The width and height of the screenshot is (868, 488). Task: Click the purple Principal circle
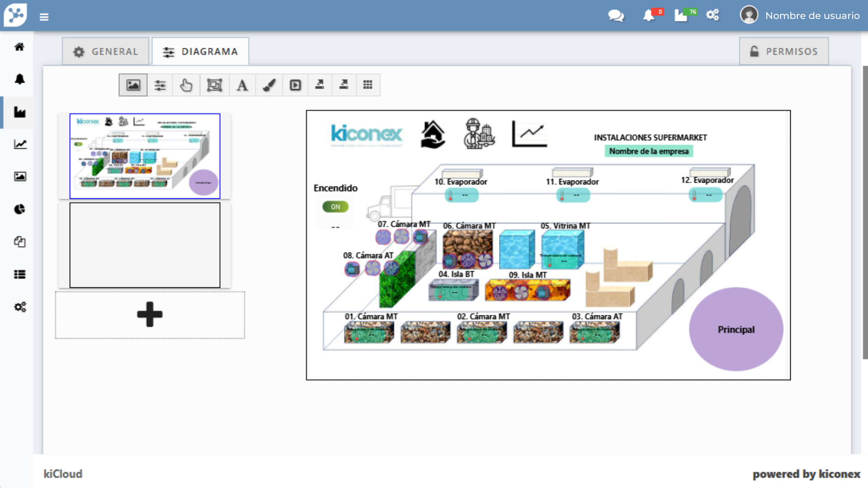[736, 329]
